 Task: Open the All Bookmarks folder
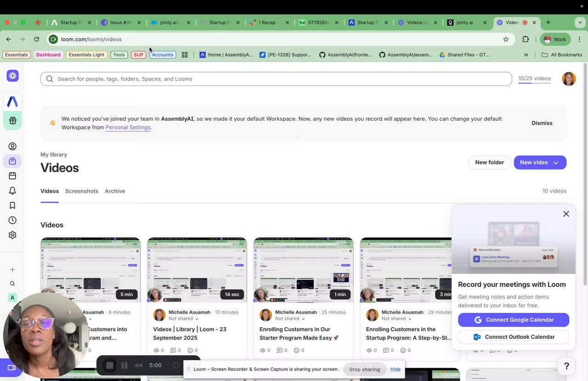[x=562, y=55]
